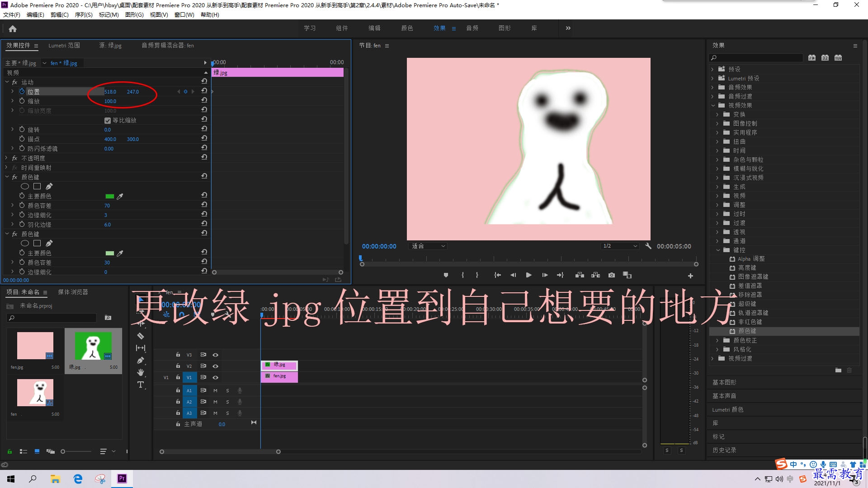
Task: Click pen mask tool under second 颜色键
Action: 49,243
